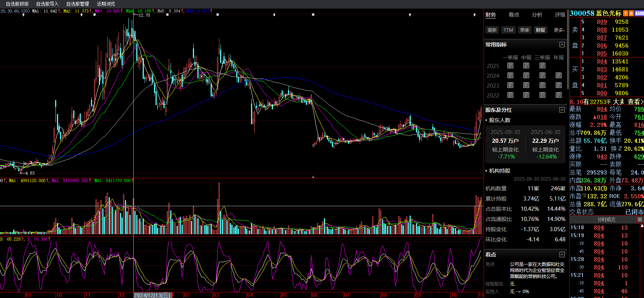Click 更多 to show more financial options
The width and height of the screenshot is (644, 298).
tap(559, 30)
